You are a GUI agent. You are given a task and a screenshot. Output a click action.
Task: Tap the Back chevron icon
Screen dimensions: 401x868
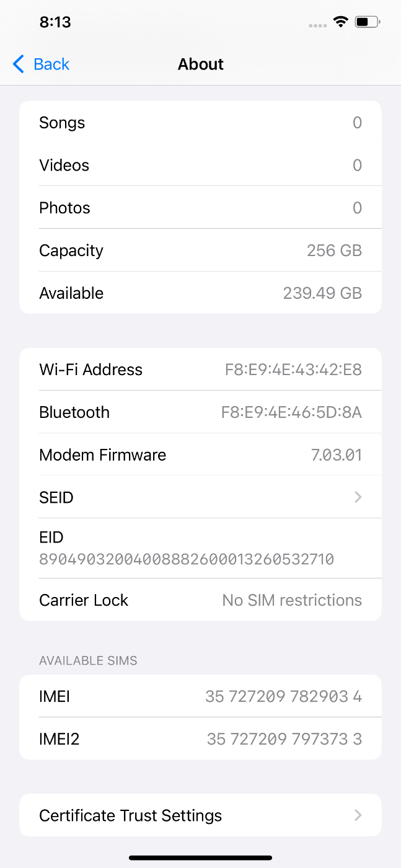pyautogui.click(x=19, y=64)
